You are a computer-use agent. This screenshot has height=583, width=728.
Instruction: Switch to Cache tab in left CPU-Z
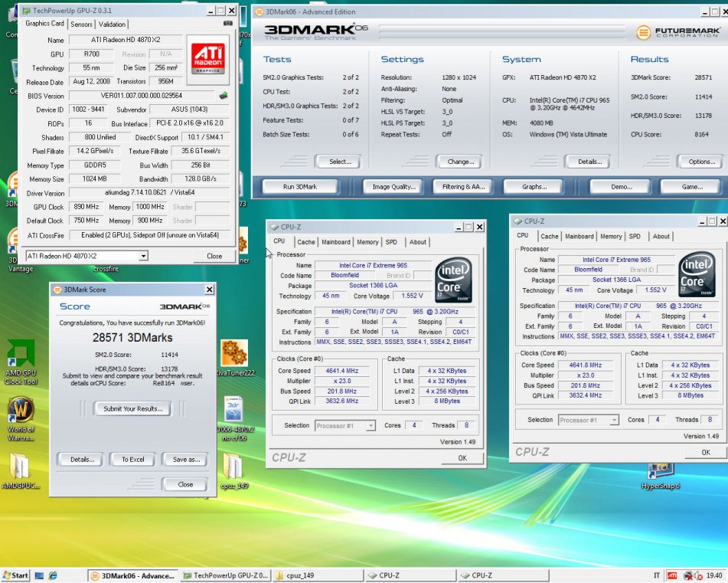[306, 242]
